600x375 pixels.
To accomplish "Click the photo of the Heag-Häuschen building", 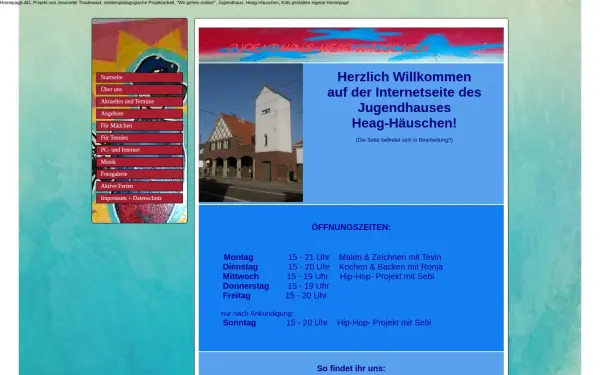I will pos(251,133).
